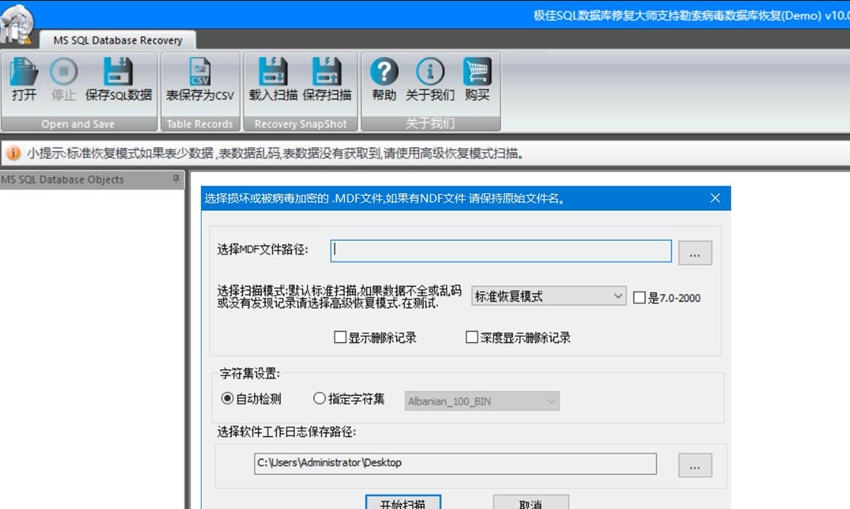
Task: Browse for MDF file with ... button
Action: pyautogui.click(x=695, y=253)
